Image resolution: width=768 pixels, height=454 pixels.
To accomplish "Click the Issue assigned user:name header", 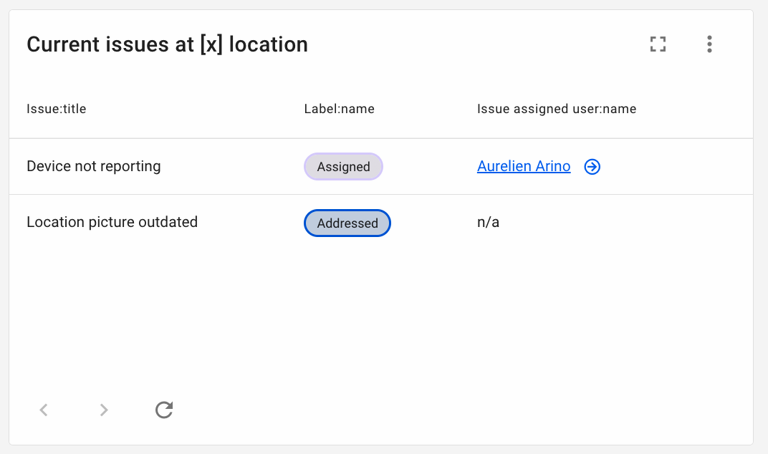I will click(x=556, y=109).
